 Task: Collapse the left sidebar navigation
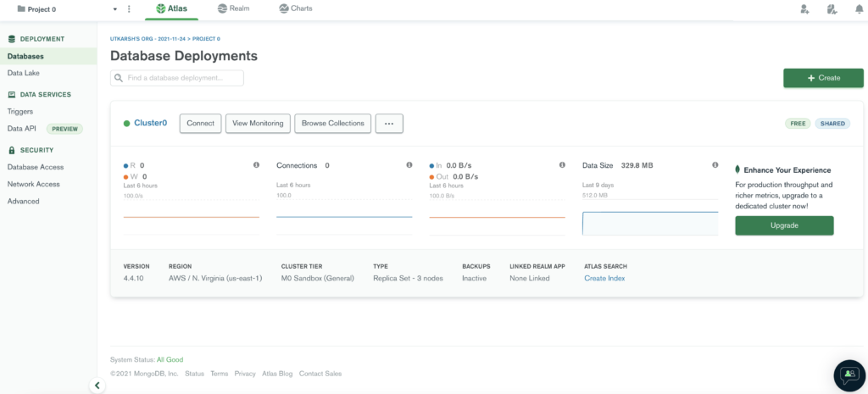[x=97, y=386]
